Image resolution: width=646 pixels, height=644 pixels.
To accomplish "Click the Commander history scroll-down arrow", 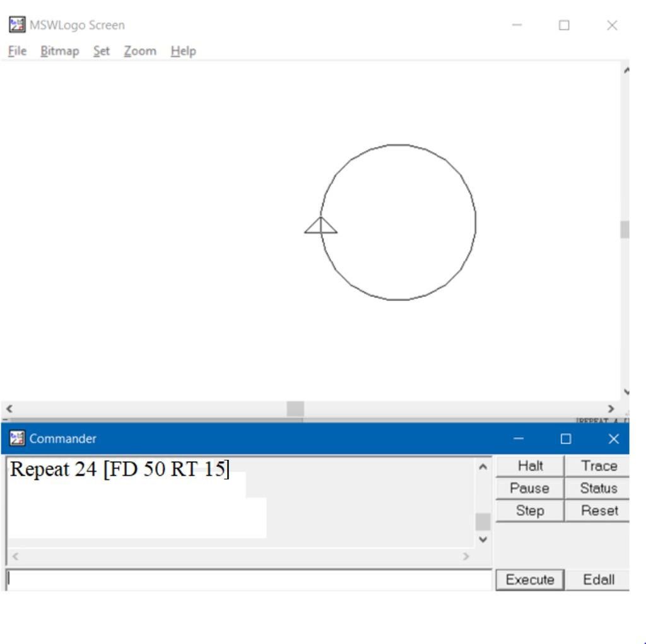I will [x=483, y=539].
